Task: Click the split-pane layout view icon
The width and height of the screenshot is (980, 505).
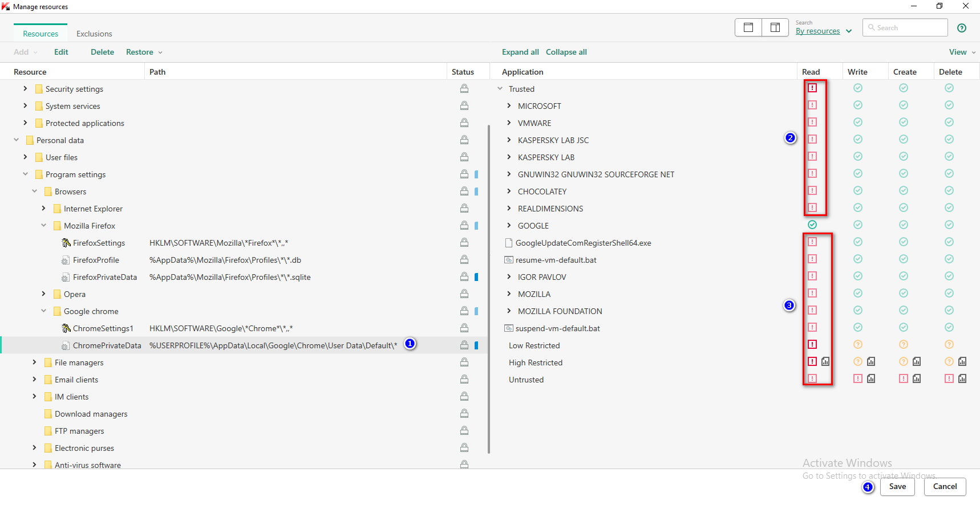Action: point(775,27)
